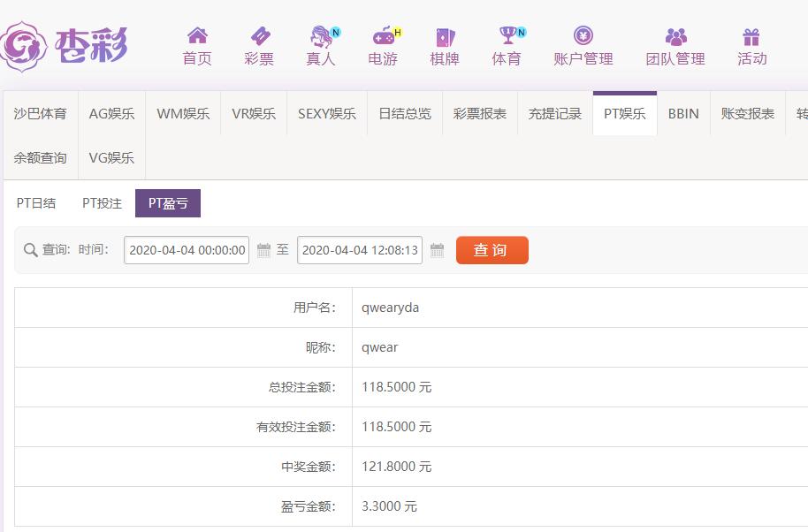The height and width of the screenshot is (532, 808).
Task: Open the 首页 home icon
Action: point(197,36)
